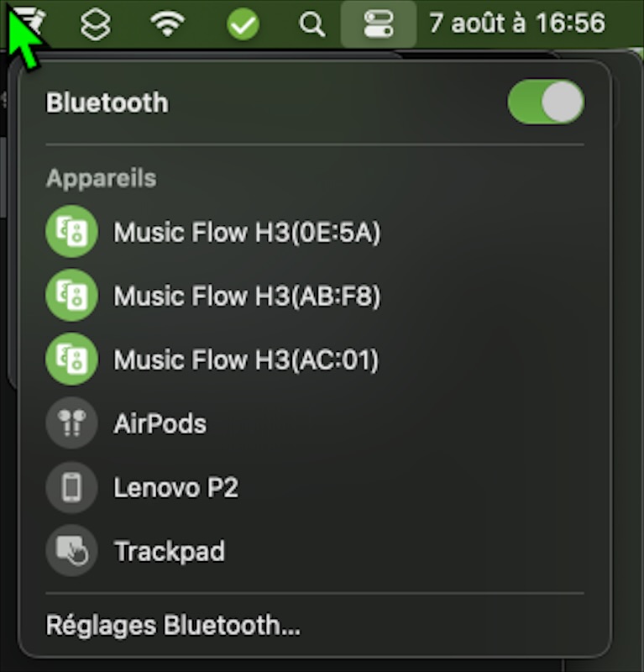The height and width of the screenshot is (672, 644).
Task: Select Music Flow H3(AB:F8) label
Action: click(247, 296)
